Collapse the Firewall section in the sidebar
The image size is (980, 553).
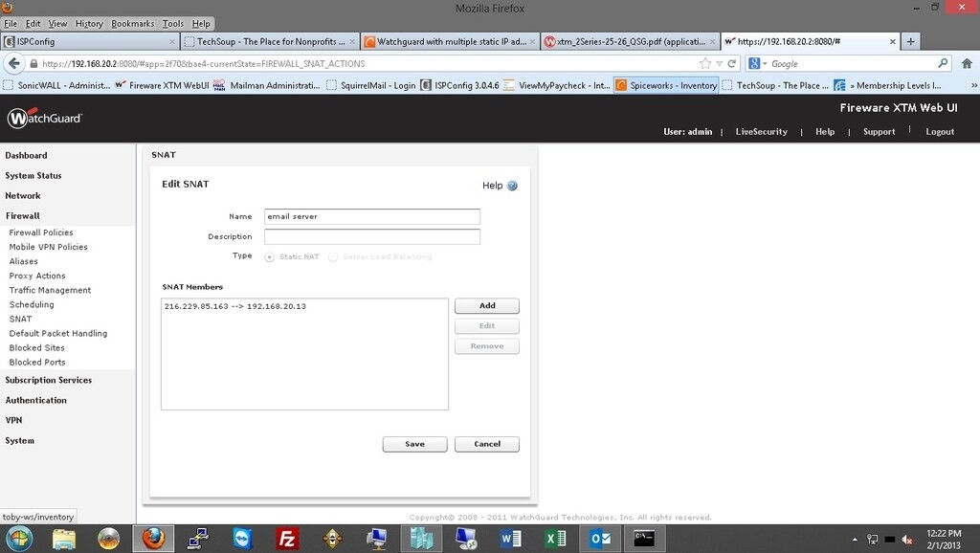[x=23, y=215]
